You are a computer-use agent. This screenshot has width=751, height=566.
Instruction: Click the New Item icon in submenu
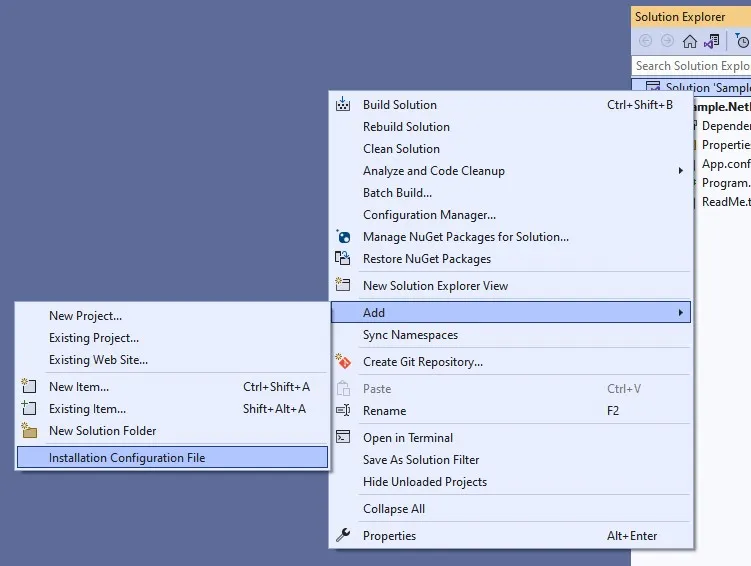pos(29,386)
